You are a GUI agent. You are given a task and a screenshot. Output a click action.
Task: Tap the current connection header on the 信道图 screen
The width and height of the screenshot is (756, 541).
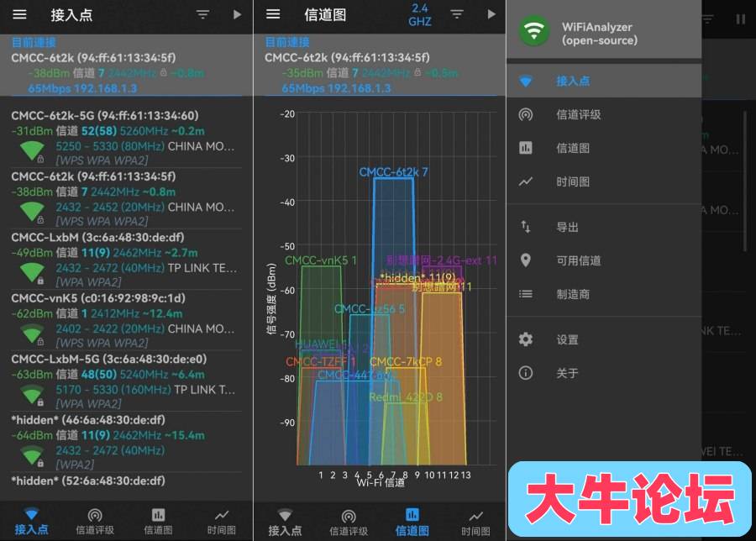380,66
